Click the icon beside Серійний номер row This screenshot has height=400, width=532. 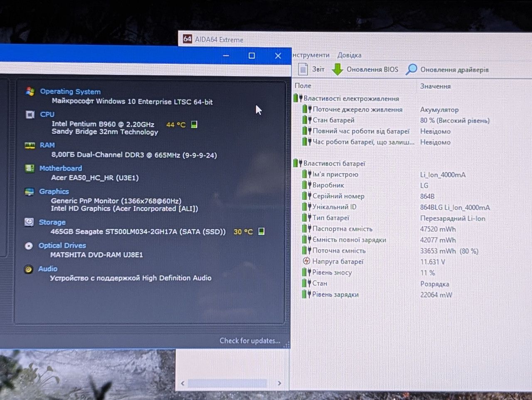coord(306,196)
